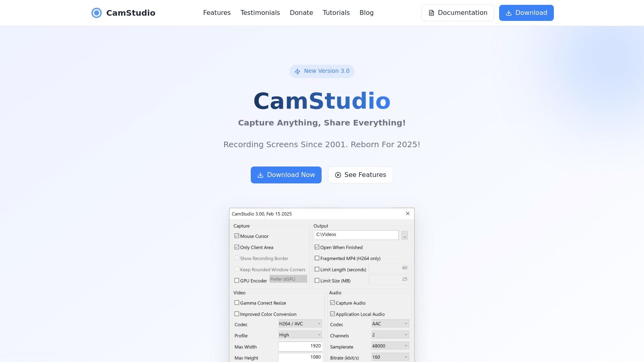Click the play icon beside See Features
The image size is (644, 362).
337,175
